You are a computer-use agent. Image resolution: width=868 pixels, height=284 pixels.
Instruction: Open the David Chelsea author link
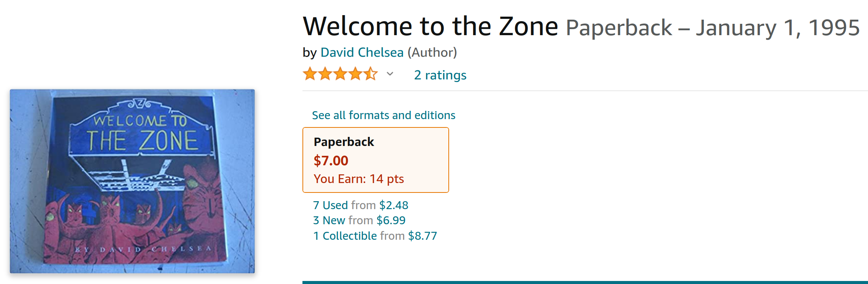[362, 52]
